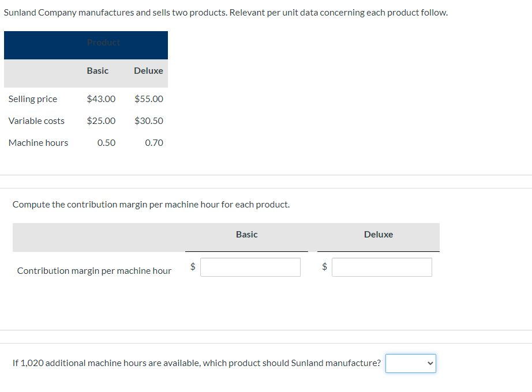Select the 0.70 Deluxe machine hours cell

click(154, 143)
